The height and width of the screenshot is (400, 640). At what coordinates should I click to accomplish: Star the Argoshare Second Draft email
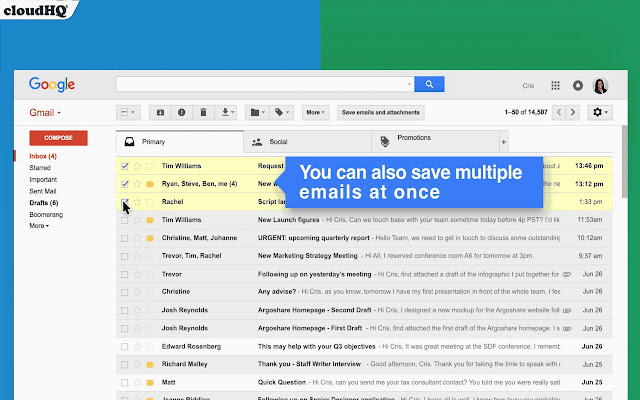coord(138,310)
